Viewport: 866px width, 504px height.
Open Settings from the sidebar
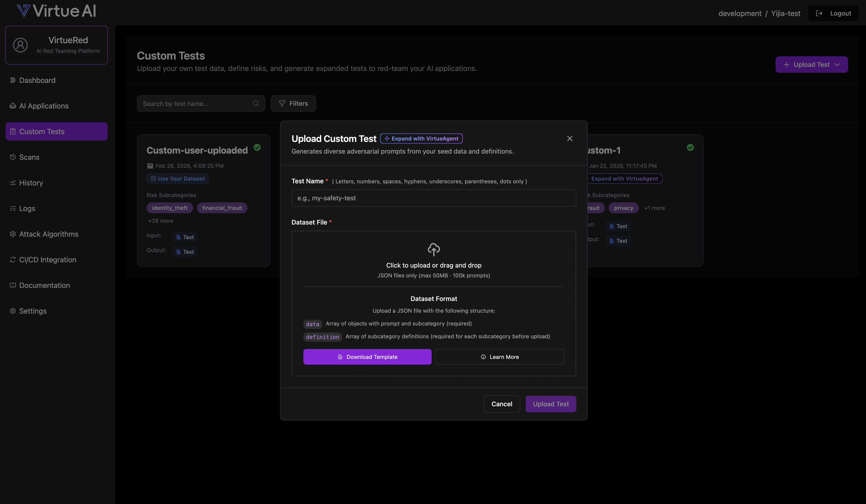(x=33, y=311)
